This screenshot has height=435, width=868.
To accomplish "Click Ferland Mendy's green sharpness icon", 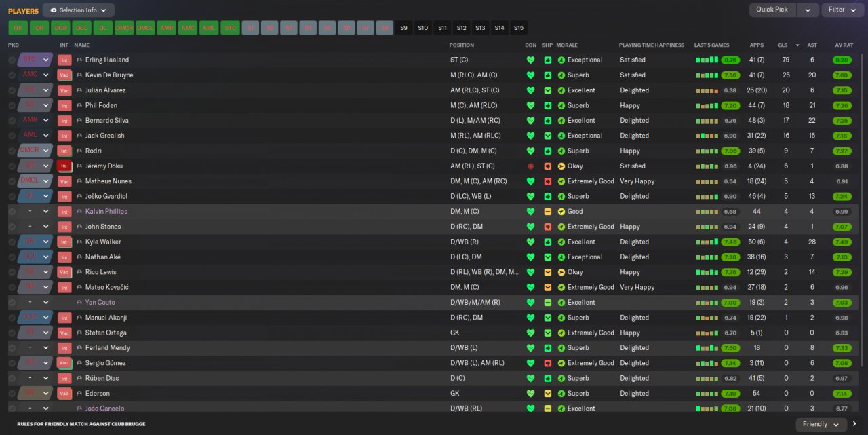I will [x=548, y=347].
